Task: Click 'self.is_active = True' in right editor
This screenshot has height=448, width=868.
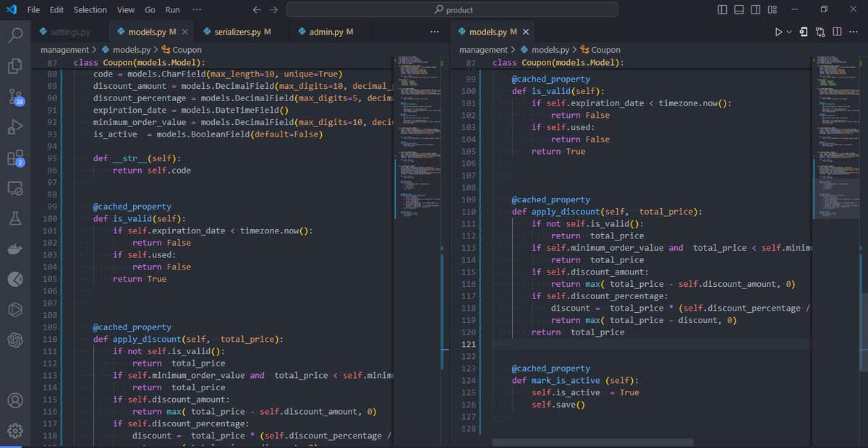Action: 585,392
